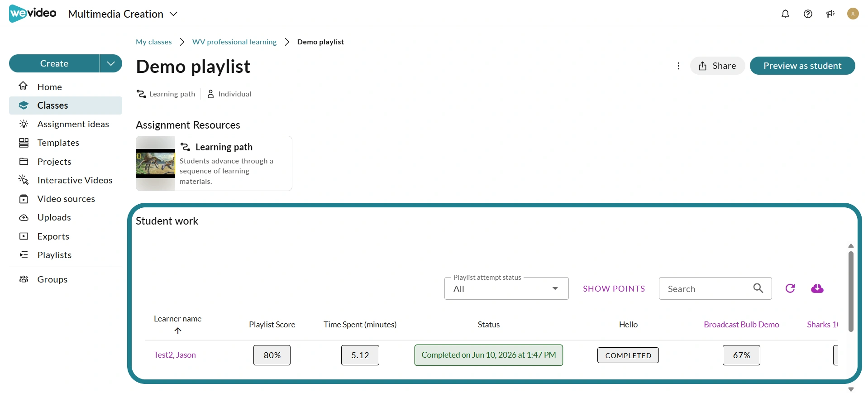Click the Projects folder icon
This screenshot has width=868, height=393.
24,162
